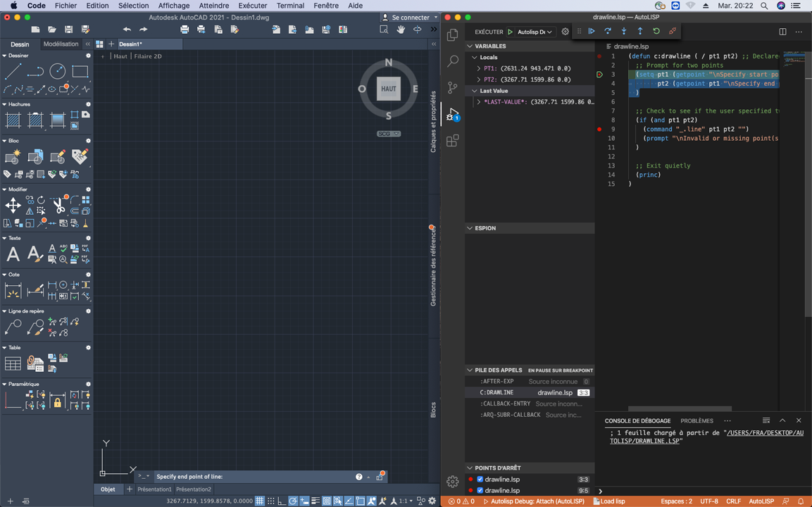This screenshot has width=812, height=507.
Task: Toggle polar tracking in AutoCAD status bar
Action: tap(293, 501)
